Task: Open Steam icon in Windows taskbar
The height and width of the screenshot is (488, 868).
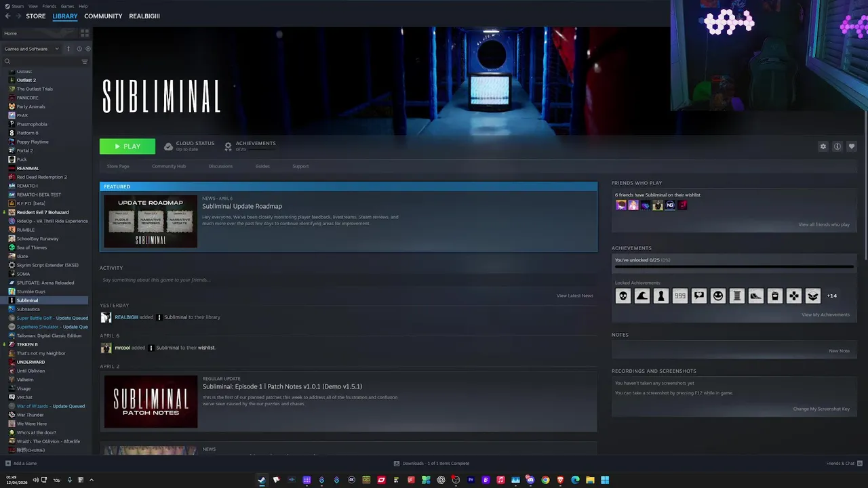Action: 261,480
